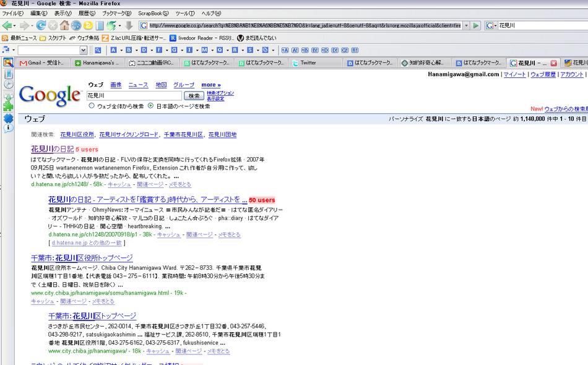
Task: Click the gray stop loading button
Action: [53, 25]
